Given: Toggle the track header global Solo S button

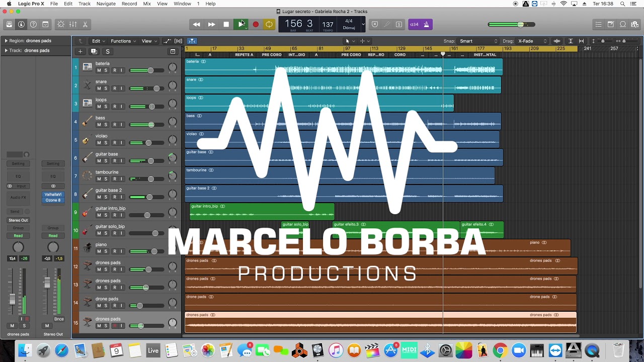Looking at the screenshot, I should tap(107, 51).
